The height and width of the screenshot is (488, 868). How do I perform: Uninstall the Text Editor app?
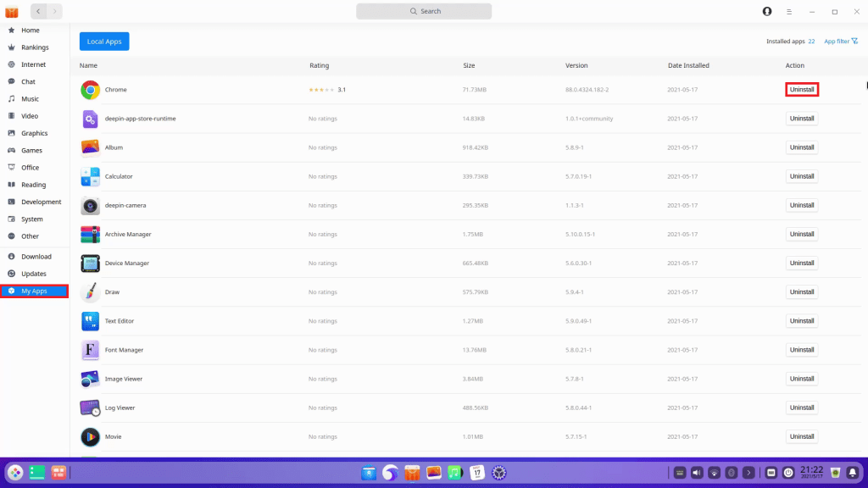801,321
